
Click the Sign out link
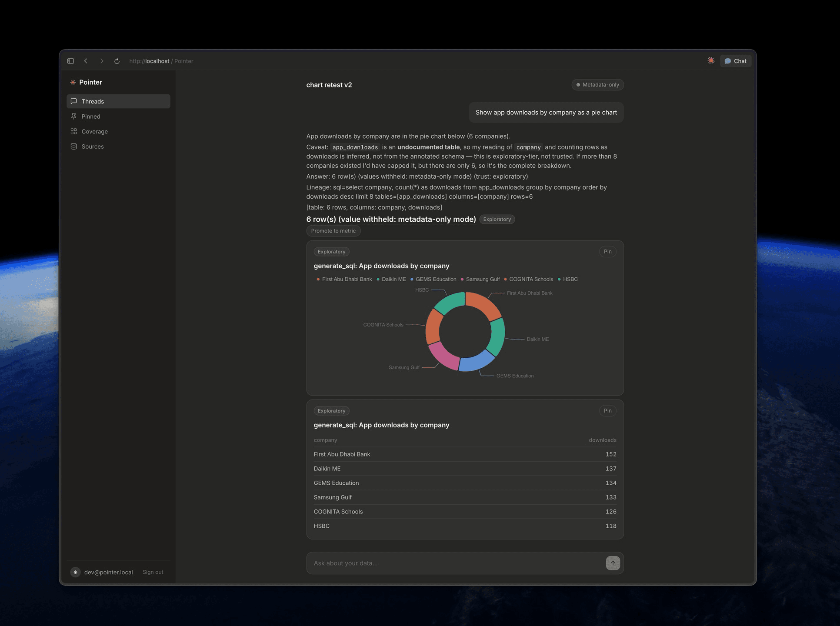(153, 573)
